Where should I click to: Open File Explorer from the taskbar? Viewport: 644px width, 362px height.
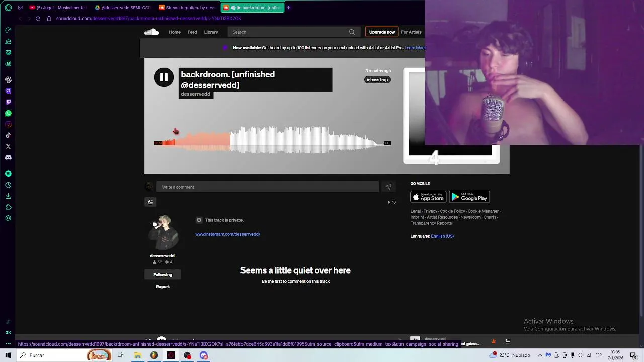(137, 355)
